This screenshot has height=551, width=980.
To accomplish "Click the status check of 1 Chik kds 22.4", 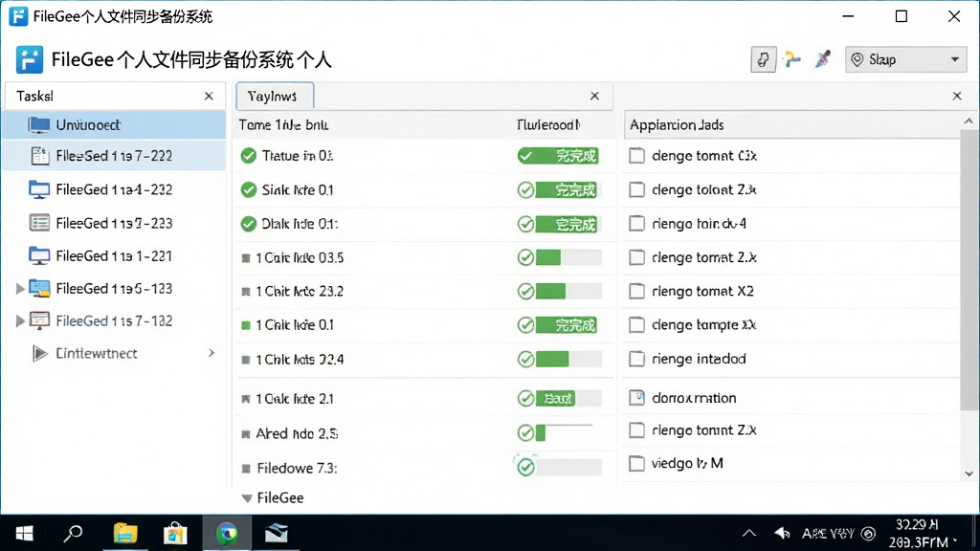I will pos(525,360).
